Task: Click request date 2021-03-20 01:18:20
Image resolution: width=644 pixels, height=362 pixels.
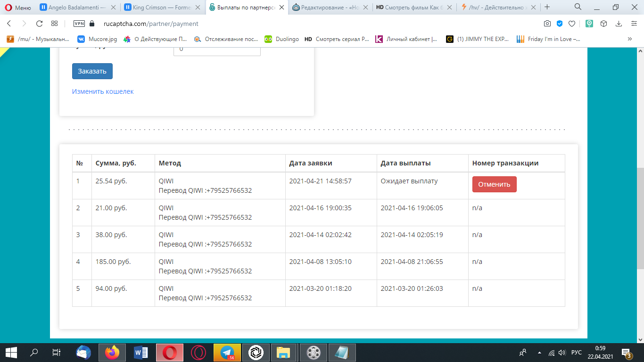Action: click(320, 288)
